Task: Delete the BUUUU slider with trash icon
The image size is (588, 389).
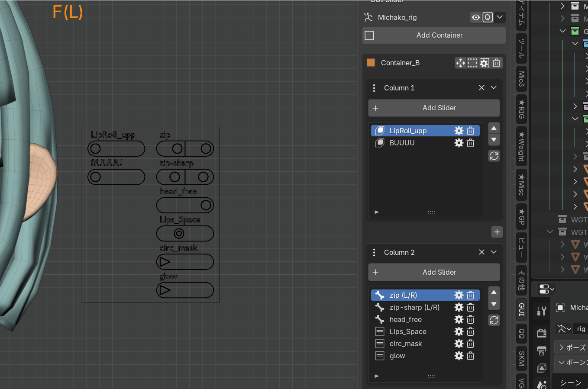Action: click(x=471, y=143)
